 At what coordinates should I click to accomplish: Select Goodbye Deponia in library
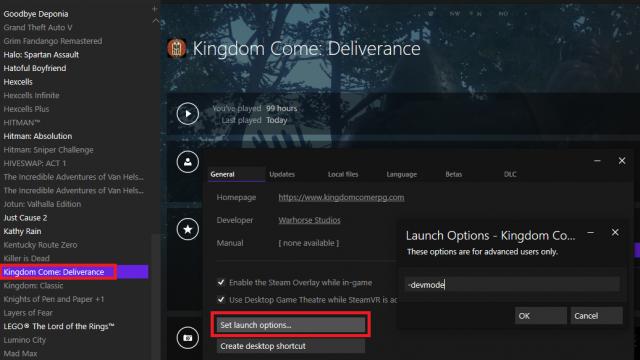[36, 14]
